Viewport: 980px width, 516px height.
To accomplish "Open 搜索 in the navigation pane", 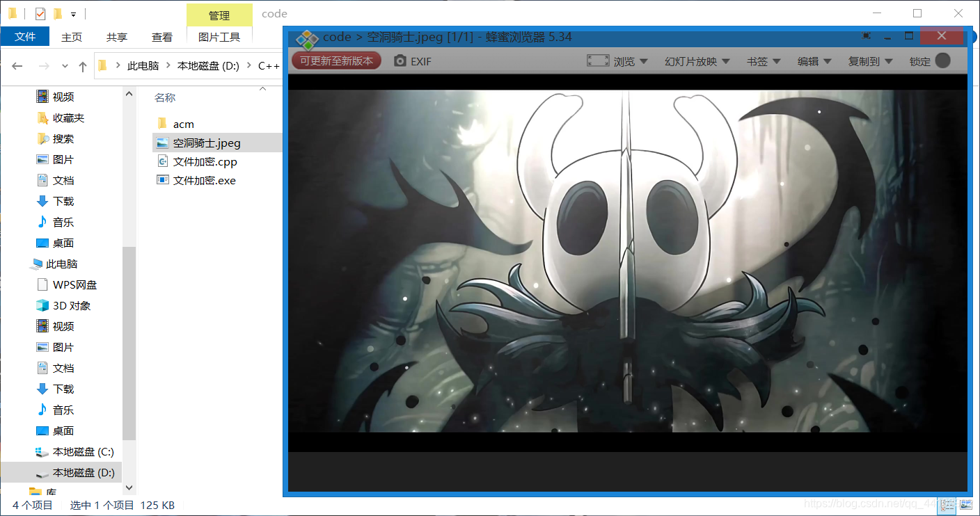I will (56, 139).
